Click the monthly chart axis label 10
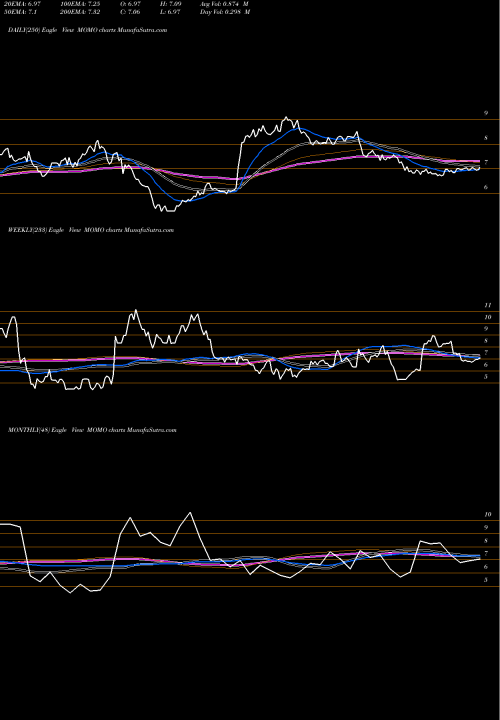Viewport: 500px width, 720px height. (x=488, y=514)
